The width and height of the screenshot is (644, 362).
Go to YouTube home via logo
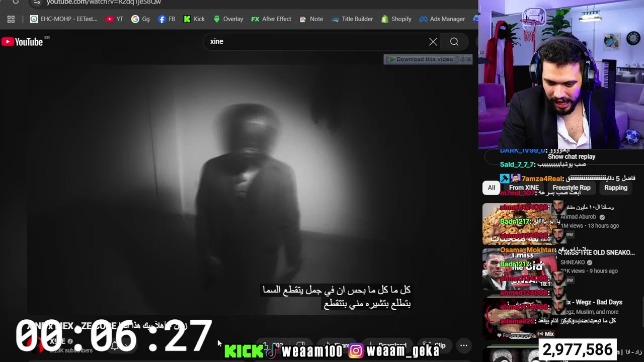(22, 42)
